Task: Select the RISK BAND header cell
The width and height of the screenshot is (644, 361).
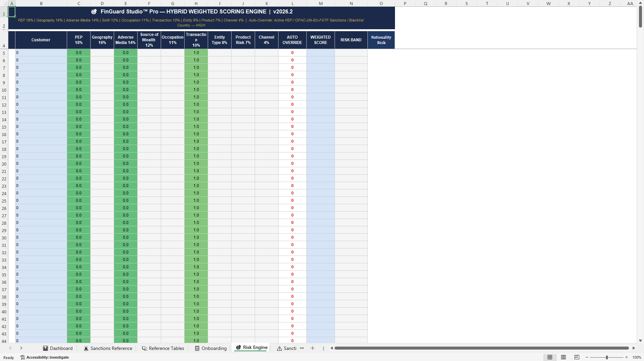Action: click(351, 40)
